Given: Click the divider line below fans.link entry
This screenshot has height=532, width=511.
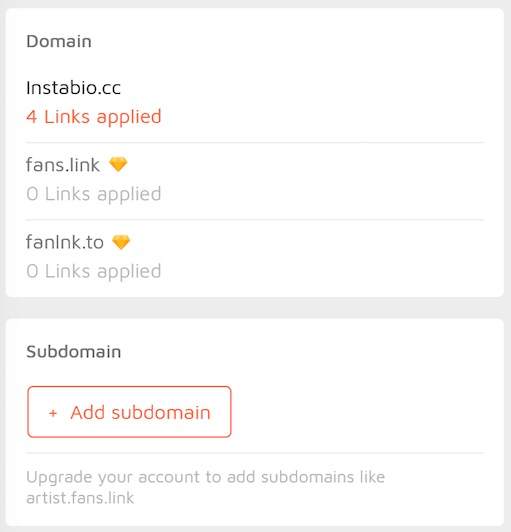Looking at the screenshot, I should [255, 220].
